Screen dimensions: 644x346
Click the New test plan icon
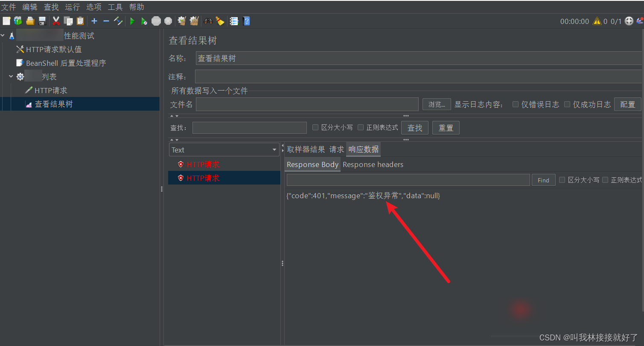coord(6,21)
